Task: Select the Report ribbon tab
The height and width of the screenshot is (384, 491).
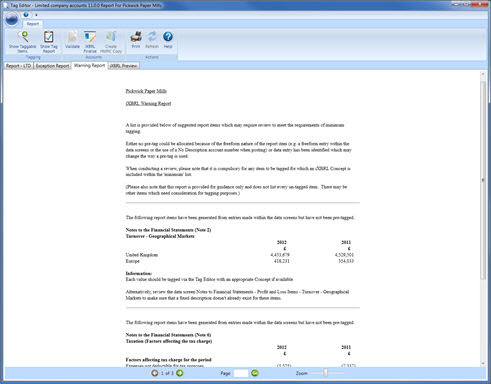Action: 33,24
